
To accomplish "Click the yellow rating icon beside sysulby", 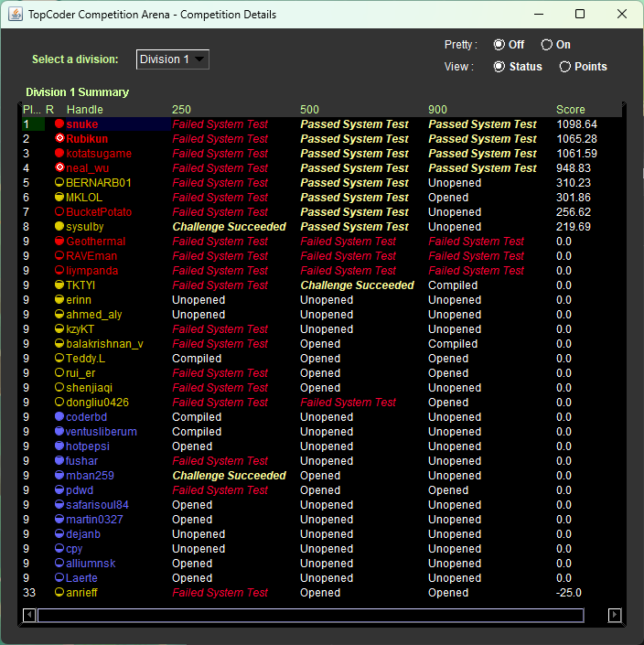I will [x=59, y=226].
